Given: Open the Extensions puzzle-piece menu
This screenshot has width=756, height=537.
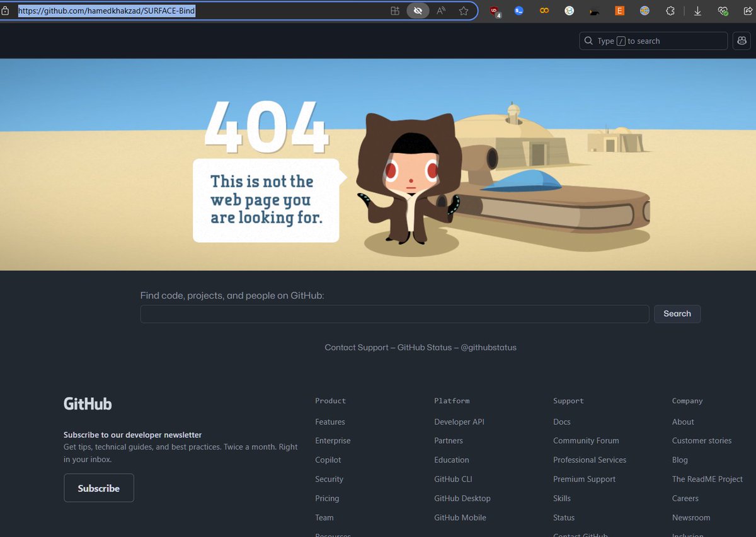Looking at the screenshot, I should click(x=670, y=11).
